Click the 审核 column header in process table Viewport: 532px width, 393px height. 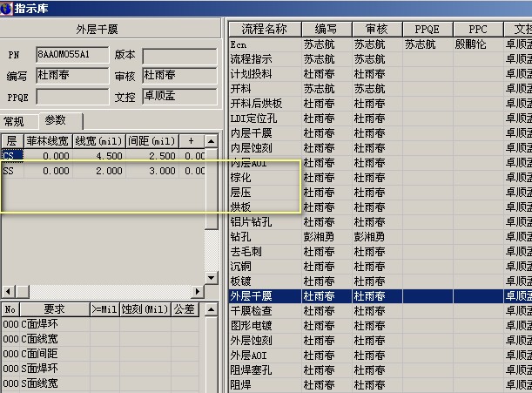[x=377, y=30]
